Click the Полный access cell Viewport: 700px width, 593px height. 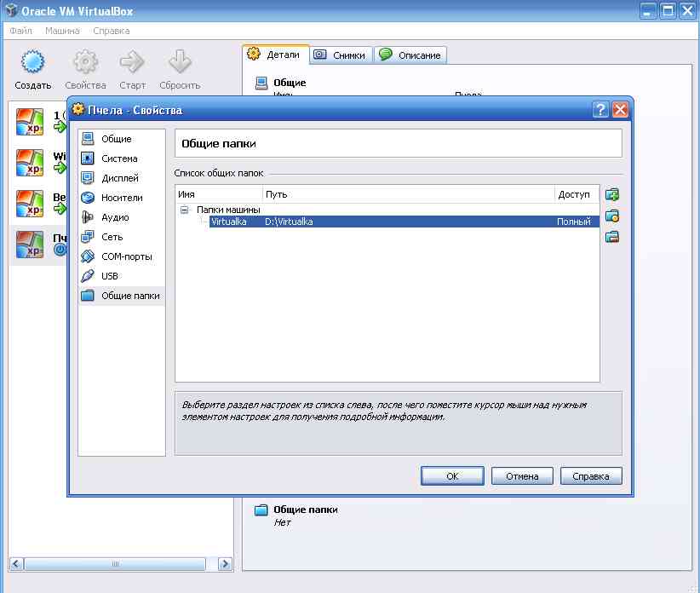pyautogui.click(x=574, y=222)
